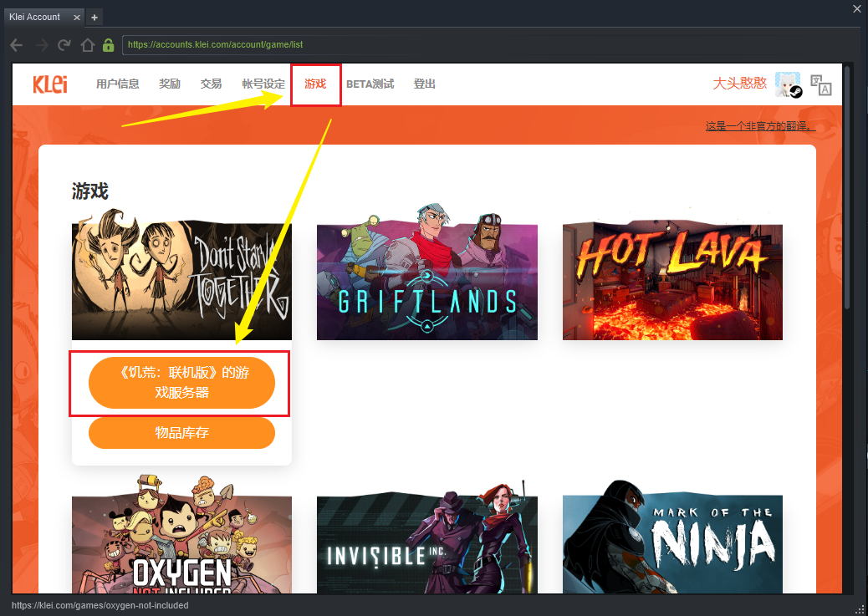Open the 这是一个非官方的翻译 link
868x616 pixels.
pyautogui.click(x=761, y=126)
